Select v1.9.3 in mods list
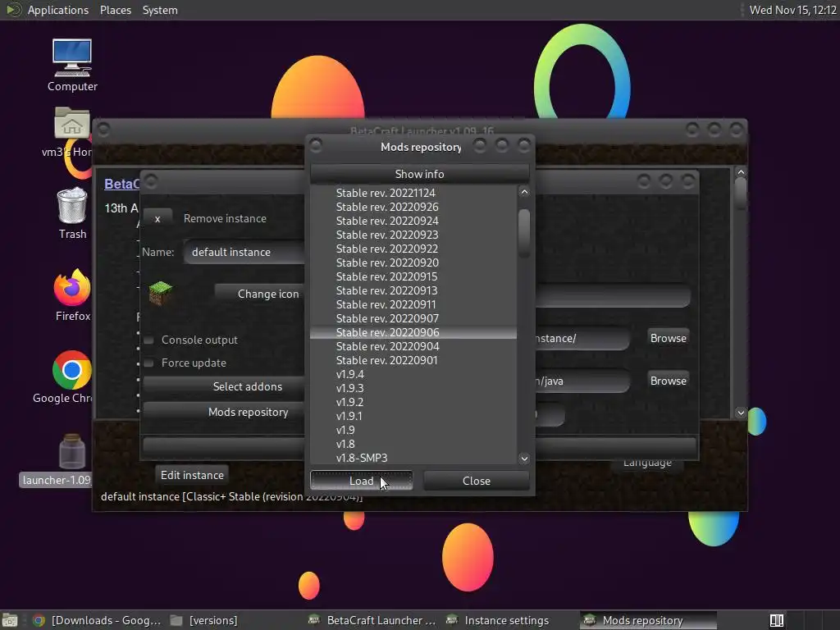This screenshot has height=630, width=840. 413,388
